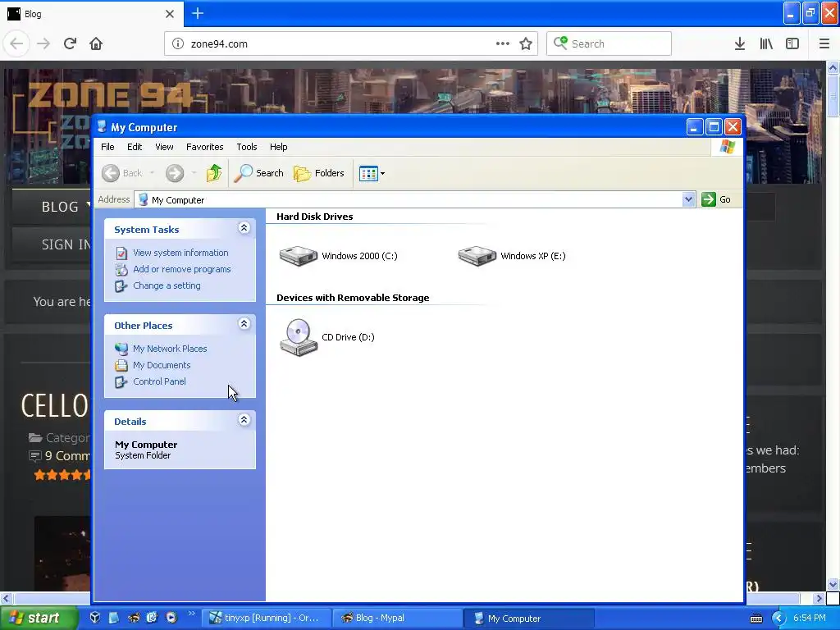Viewport: 840px width, 630px height.
Task: Click the View system information icon
Action: pyautogui.click(x=121, y=253)
